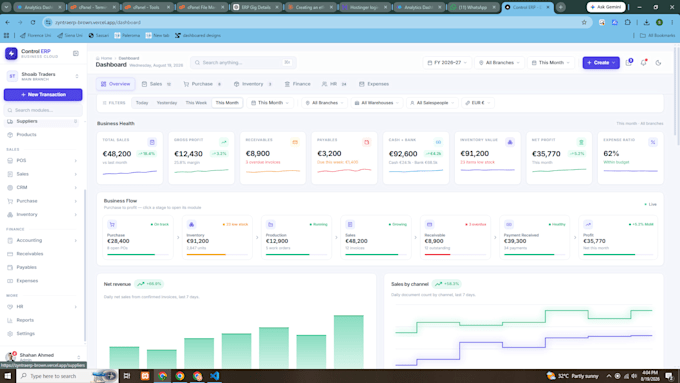Click Gross Profit trend icon
The image size is (680, 383).
pyautogui.click(x=223, y=142)
